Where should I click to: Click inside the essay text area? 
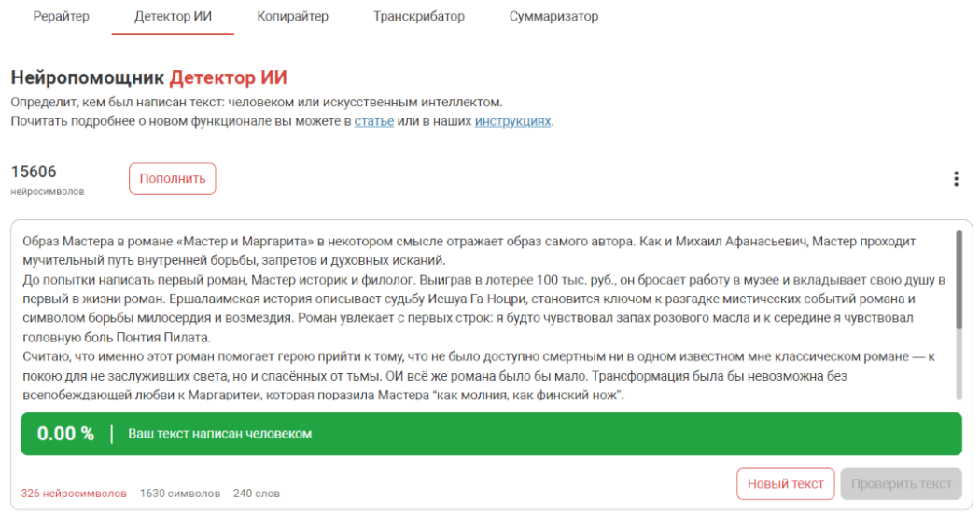484,317
